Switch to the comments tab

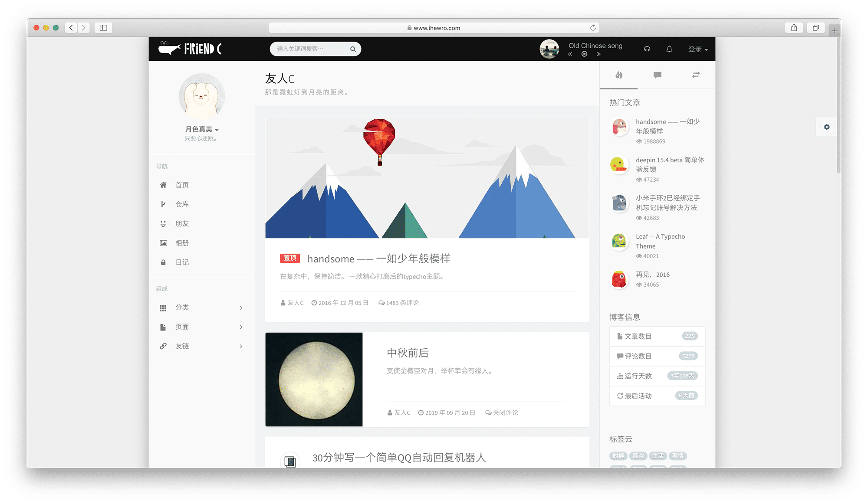(658, 75)
